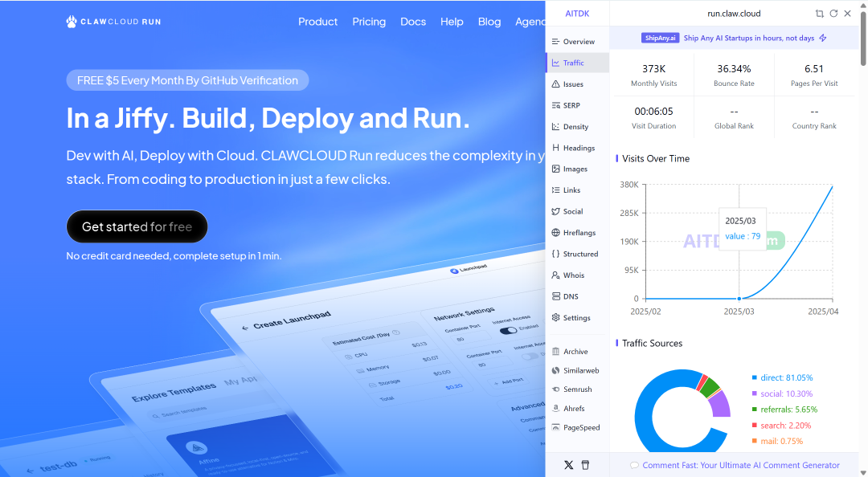Open the Help menu item
The width and height of the screenshot is (868, 477).
(452, 22)
